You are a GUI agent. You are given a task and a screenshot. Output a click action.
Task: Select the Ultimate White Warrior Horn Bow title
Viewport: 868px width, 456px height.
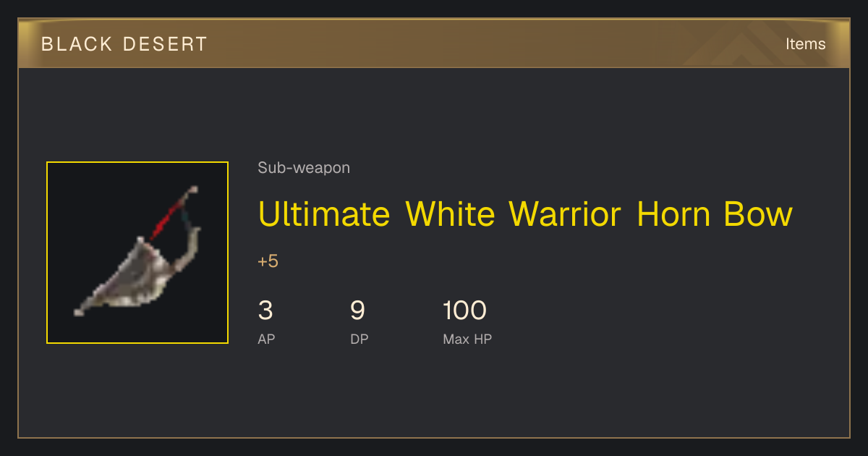tap(525, 214)
